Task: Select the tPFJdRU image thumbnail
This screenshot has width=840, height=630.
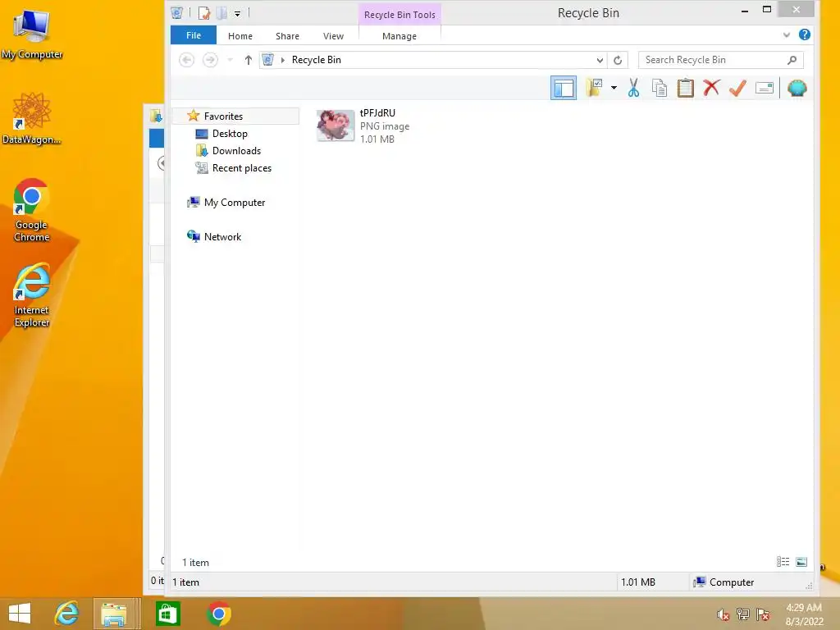Action: pyautogui.click(x=336, y=126)
